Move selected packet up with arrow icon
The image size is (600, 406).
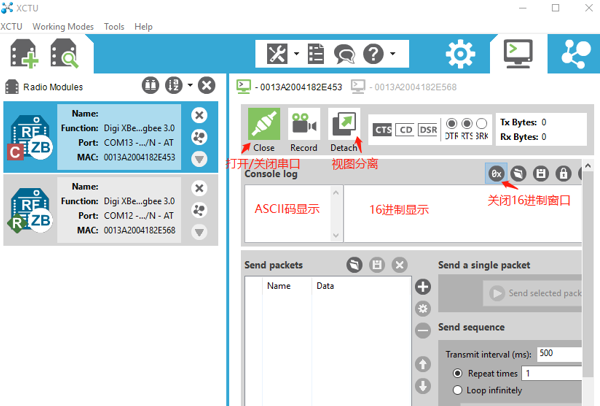(423, 364)
